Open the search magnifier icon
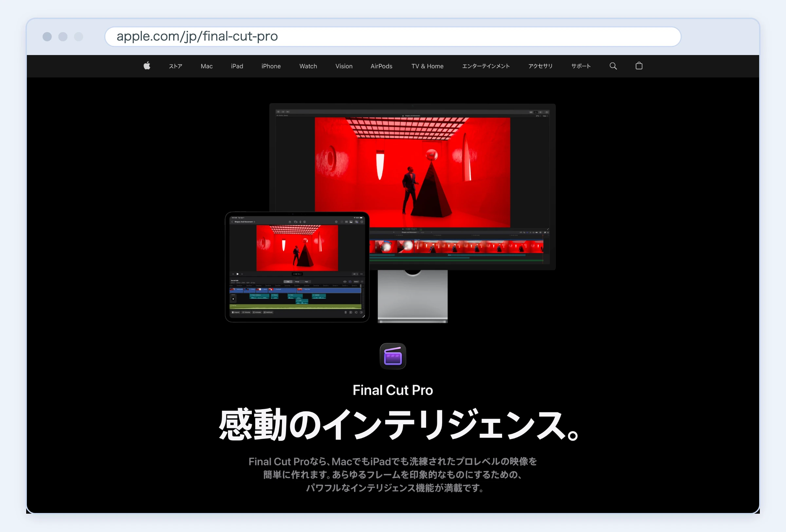This screenshot has width=786, height=532. coord(613,66)
